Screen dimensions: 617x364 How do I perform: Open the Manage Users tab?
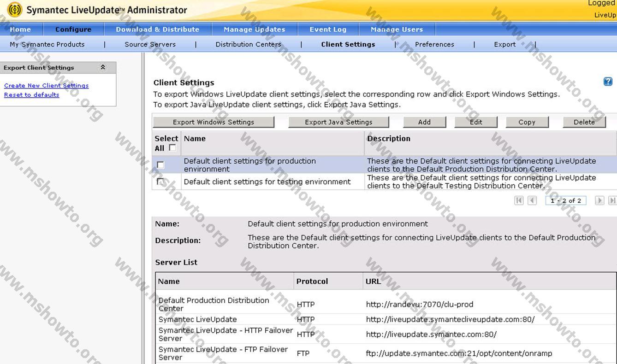tap(397, 29)
